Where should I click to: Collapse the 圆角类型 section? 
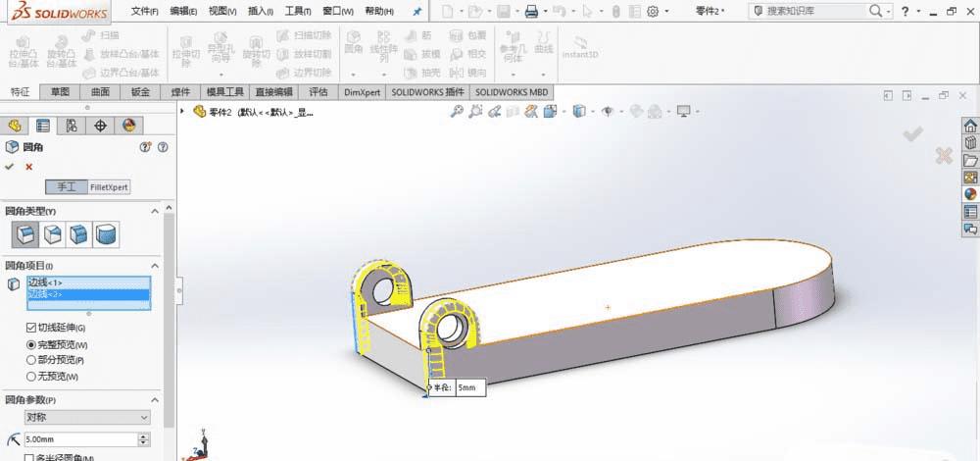tap(155, 212)
